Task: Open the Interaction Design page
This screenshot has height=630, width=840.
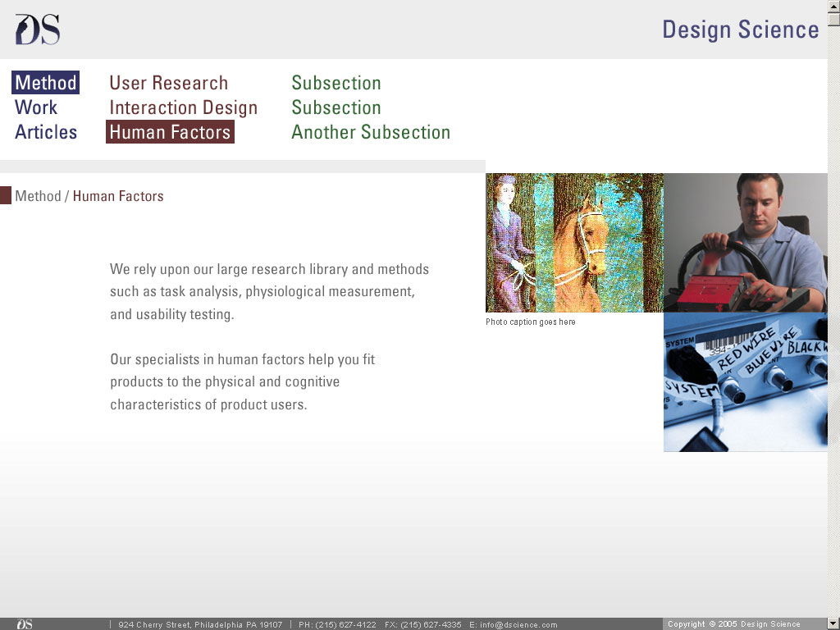Action: tap(183, 107)
